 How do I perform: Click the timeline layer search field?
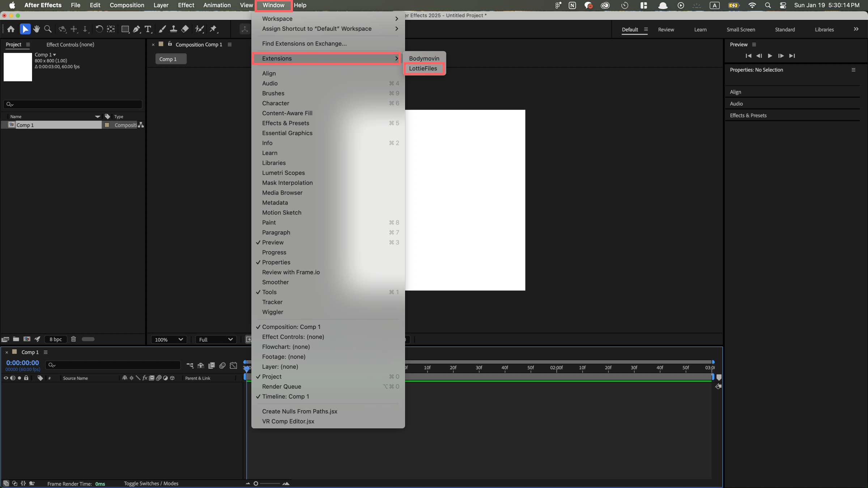point(113,365)
